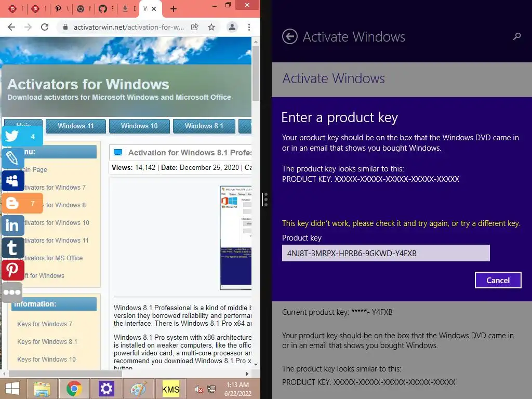Click the 'Current product key: *****- Y4FXB' text
The width and height of the screenshot is (532, 399).
pyautogui.click(x=337, y=312)
